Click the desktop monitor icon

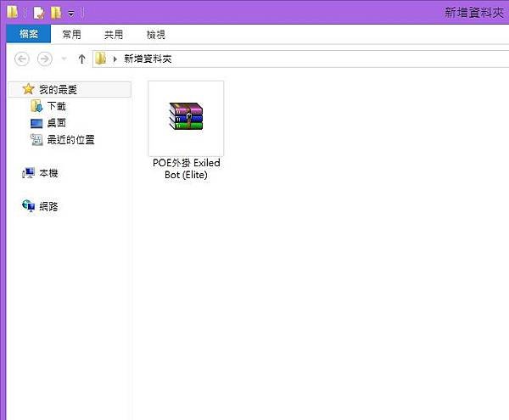coord(36,123)
